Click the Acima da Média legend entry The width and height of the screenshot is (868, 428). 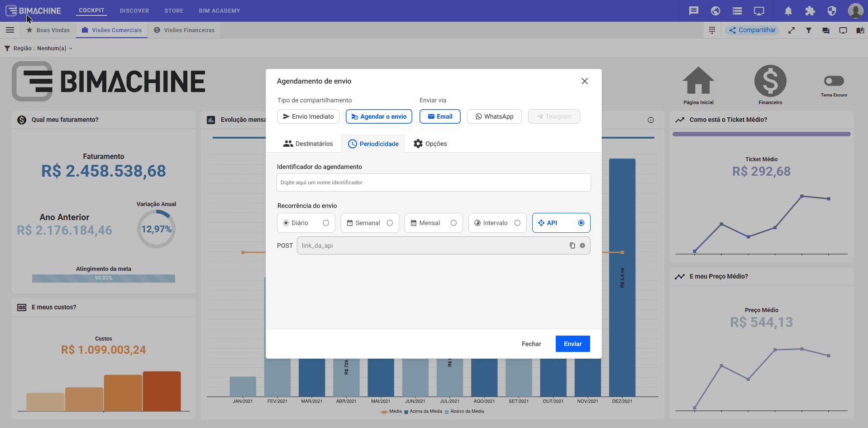click(x=423, y=412)
